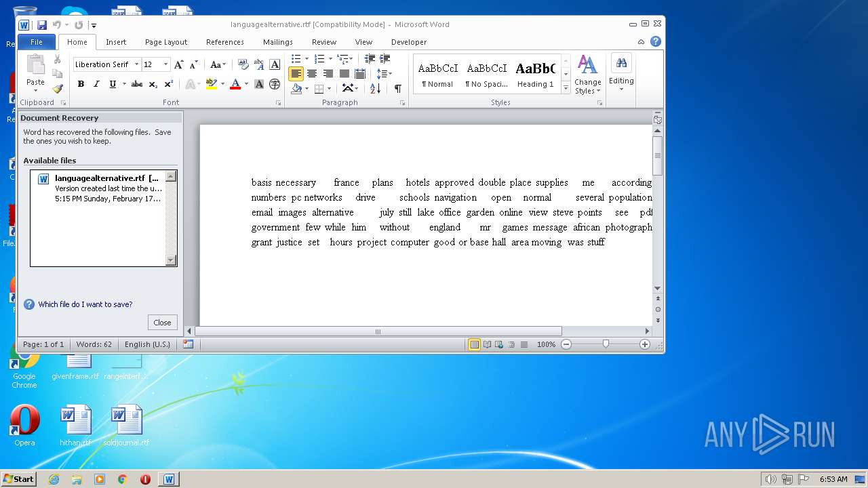868x488 pixels.
Task: Toggle Align Text Right
Action: [x=328, y=73]
